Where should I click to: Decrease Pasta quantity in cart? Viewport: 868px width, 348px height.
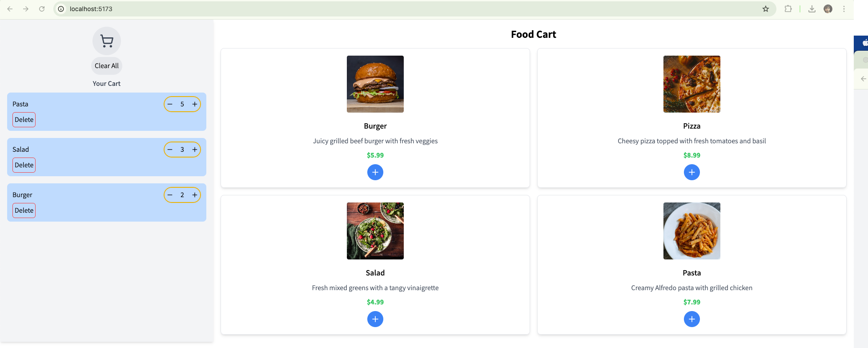coord(170,104)
